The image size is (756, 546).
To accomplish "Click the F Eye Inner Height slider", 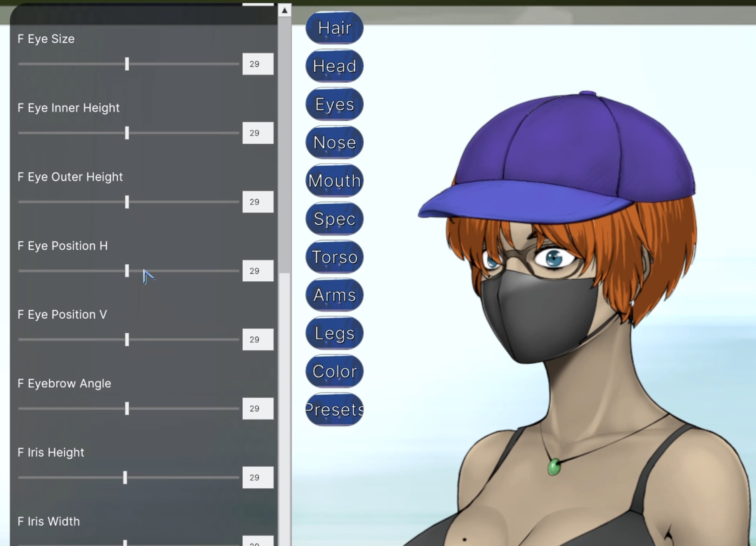I will (127, 133).
